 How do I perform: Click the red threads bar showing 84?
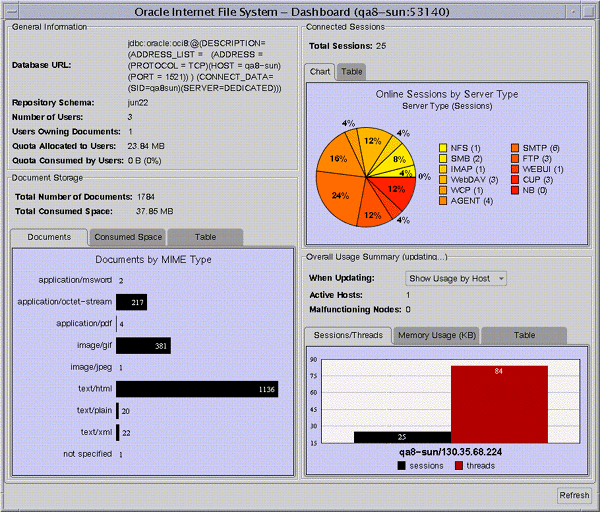(499, 404)
